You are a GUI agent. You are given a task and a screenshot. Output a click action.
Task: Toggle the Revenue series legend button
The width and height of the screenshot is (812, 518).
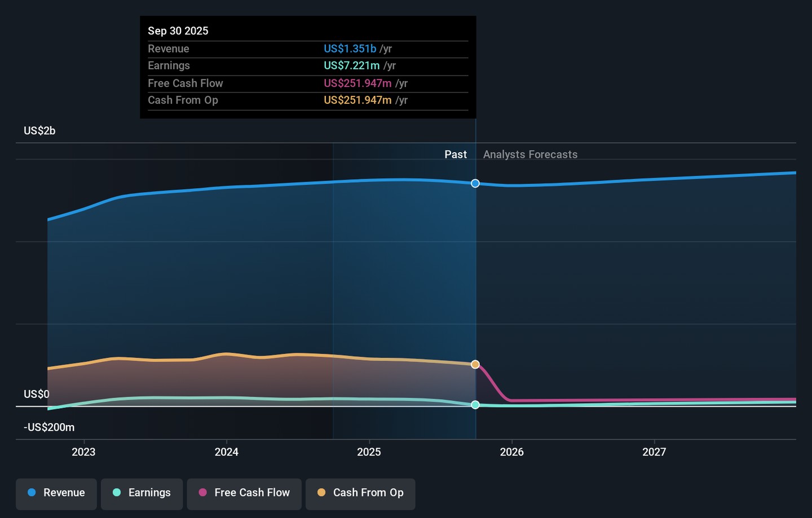(x=56, y=493)
